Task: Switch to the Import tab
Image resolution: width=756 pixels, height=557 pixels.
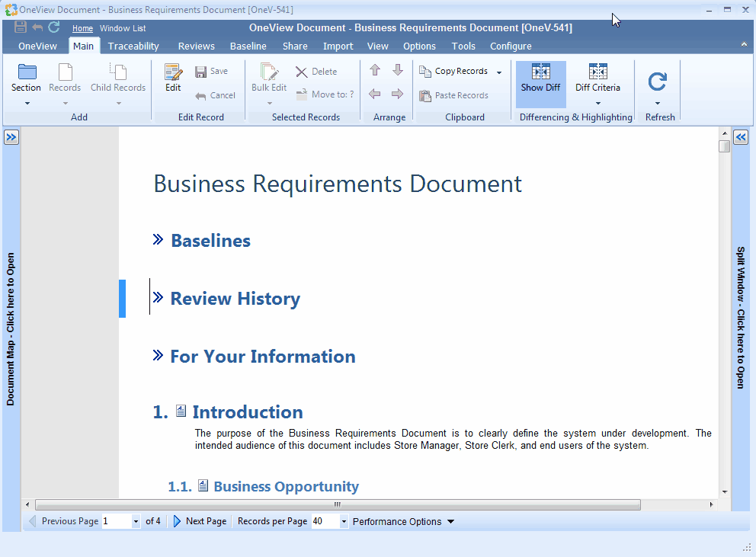Action: 338,46
